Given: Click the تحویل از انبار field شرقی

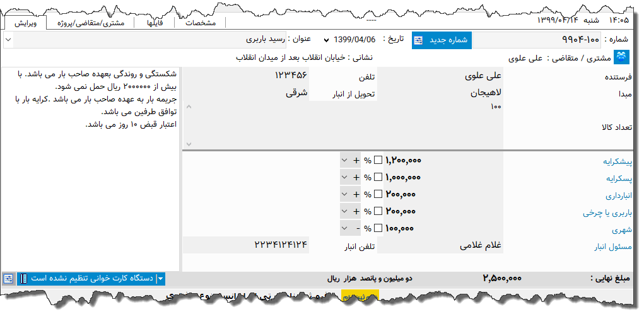Looking at the screenshot, I should (245, 93).
